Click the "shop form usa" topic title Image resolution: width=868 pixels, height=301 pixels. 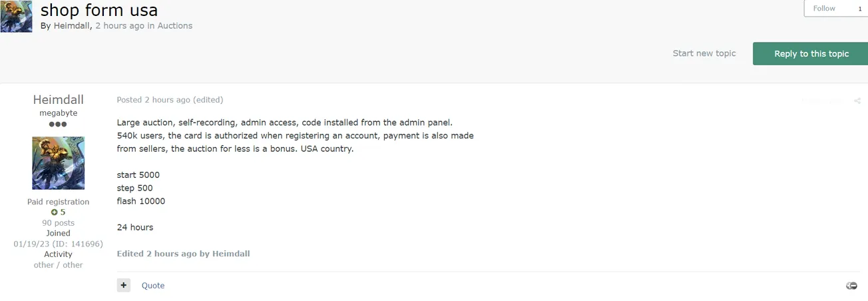click(x=99, y=10)
